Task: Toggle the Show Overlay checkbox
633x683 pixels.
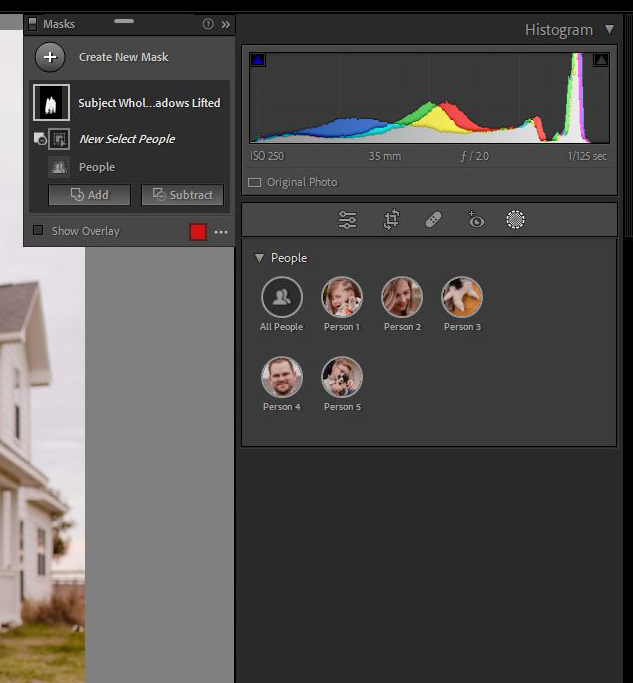Action: 38,231
